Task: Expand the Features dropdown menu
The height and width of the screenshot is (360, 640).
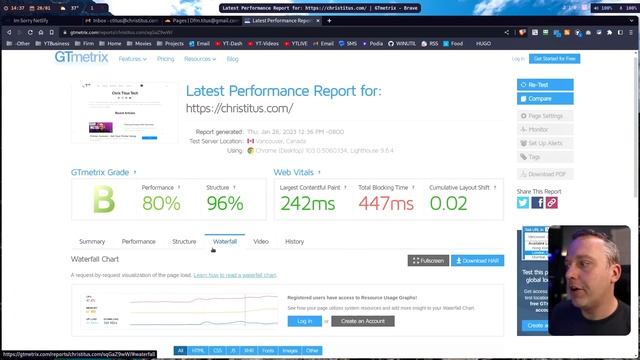Action: click(133, 59)
